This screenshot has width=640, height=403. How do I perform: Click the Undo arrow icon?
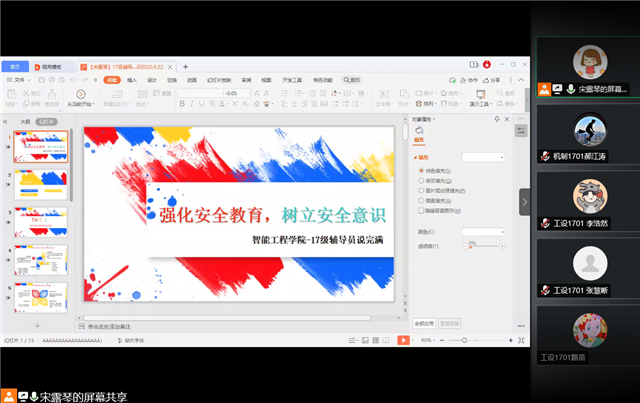pyautogui.click(x=72, y=80)
